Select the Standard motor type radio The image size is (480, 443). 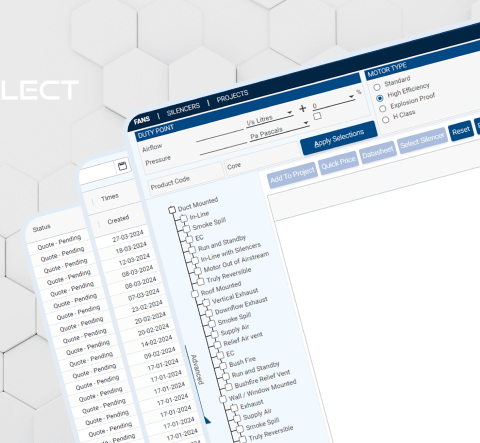pyautogui.click(x=377, y=87)
